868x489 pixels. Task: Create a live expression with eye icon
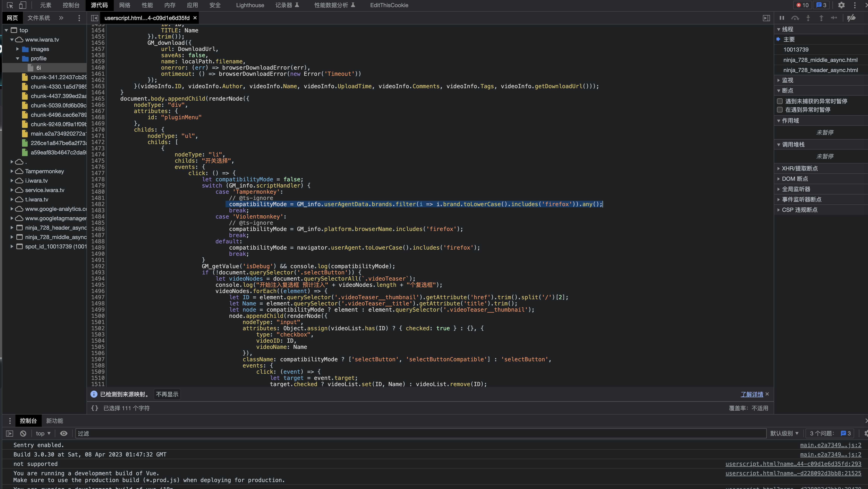(x=64, y=434)
